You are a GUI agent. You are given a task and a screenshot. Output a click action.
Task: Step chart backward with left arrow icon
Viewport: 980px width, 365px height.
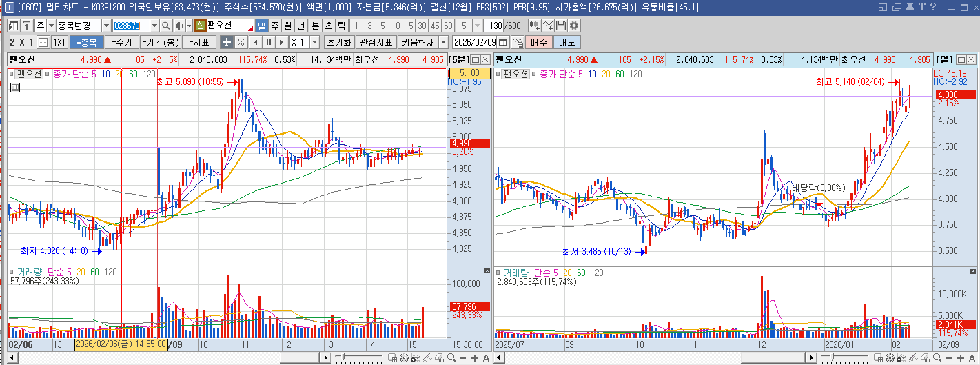[256, 42]
